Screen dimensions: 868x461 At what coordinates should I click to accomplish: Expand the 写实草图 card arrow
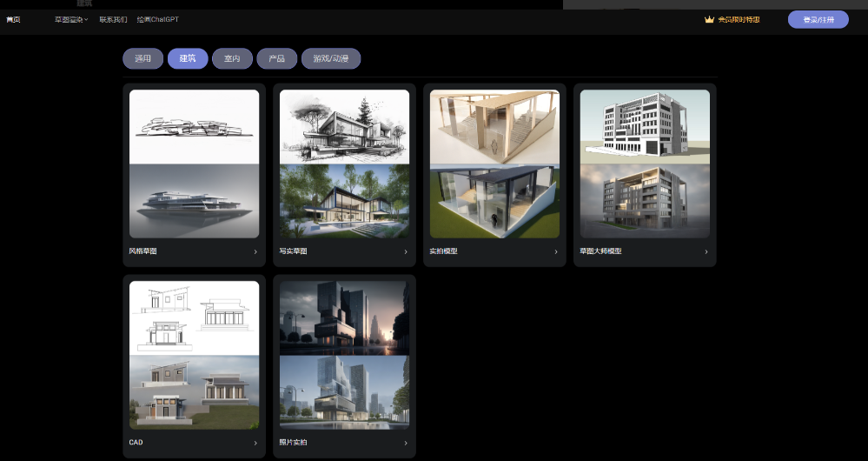click(x=405, y=252)
